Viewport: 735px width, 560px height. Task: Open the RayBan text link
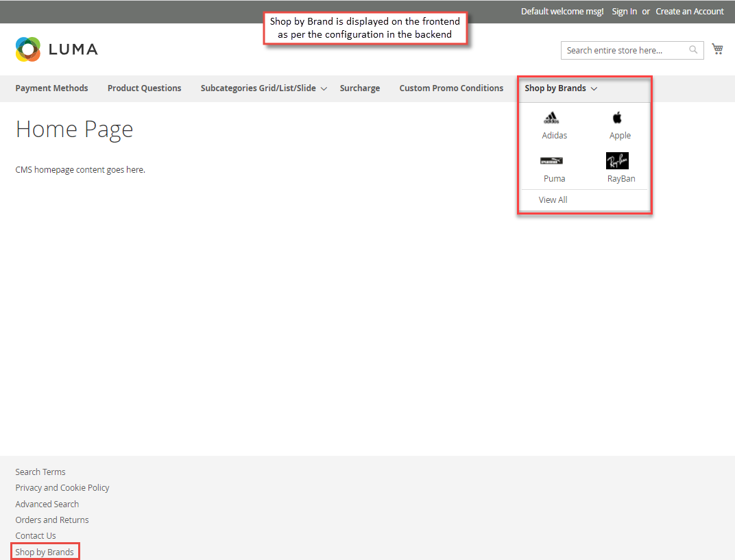coord(621,178)
